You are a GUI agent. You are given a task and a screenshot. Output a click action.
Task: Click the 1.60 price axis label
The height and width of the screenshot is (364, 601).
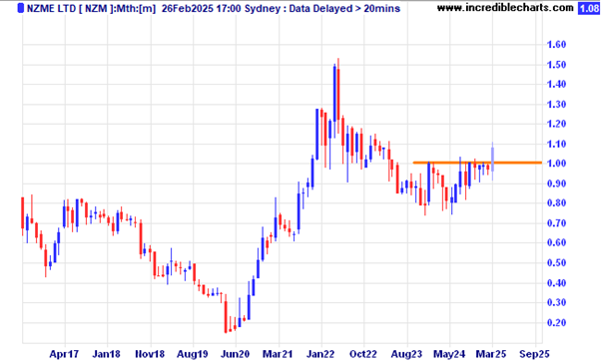click(x=556, y=45)
